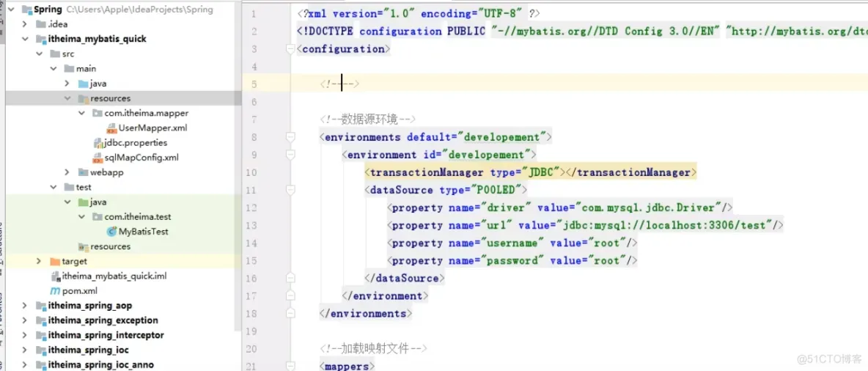Fold the configuration tag at line 3
868x371 pixels.
point(289,48)
